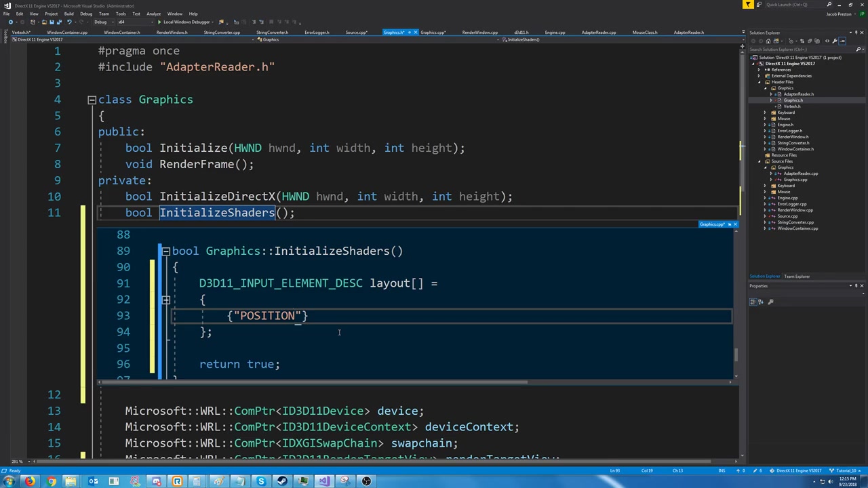Collapse InitializeShaders function block in peek
This screenshot has width=868, height=488.
tap(165, 251)
